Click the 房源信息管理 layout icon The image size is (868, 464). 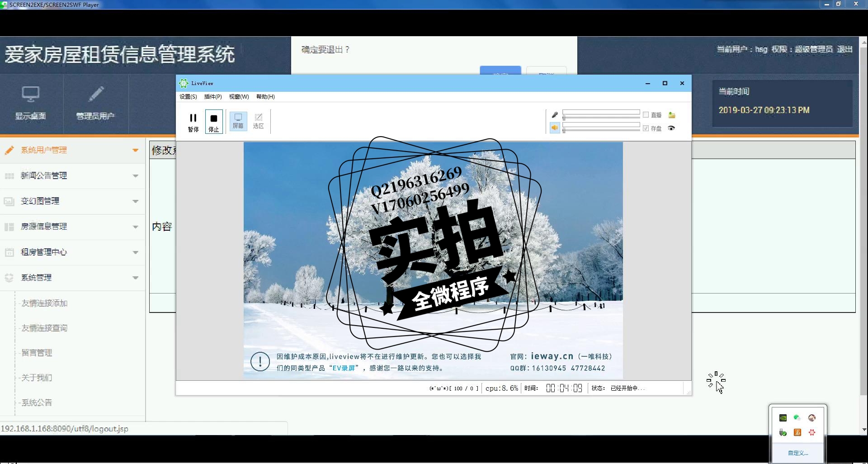coord(9,227)
